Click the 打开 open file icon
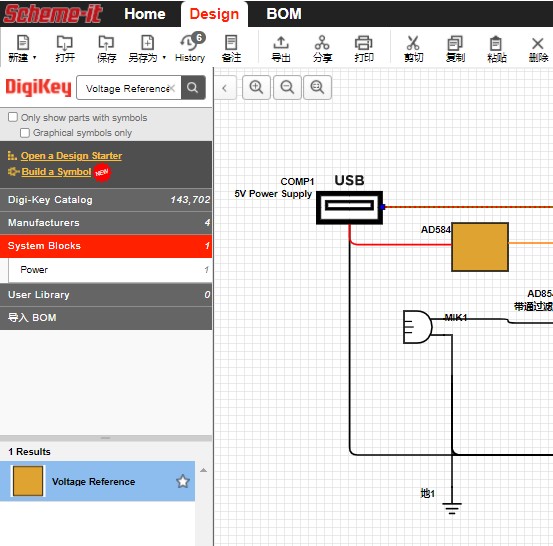This screenshot has height=546, width=553. [x=65, y=43]
